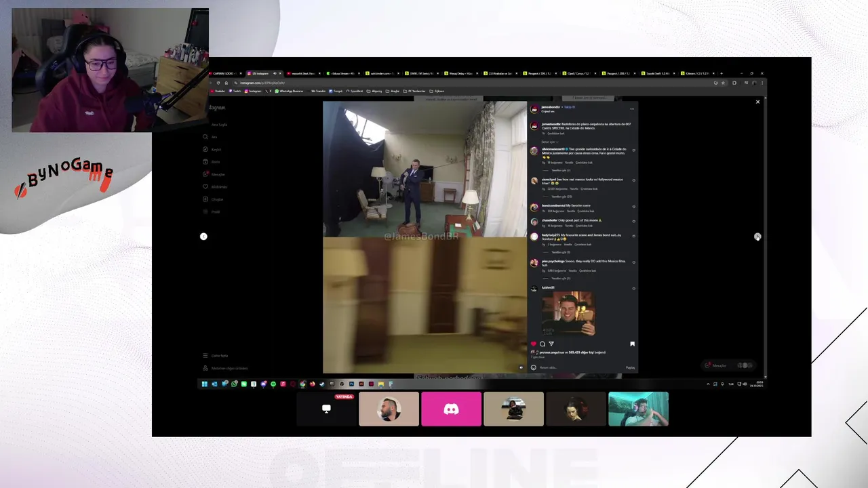Click Oluştur create in sidebar
Screen dimensions: 868x488
[x=213, y=199]
